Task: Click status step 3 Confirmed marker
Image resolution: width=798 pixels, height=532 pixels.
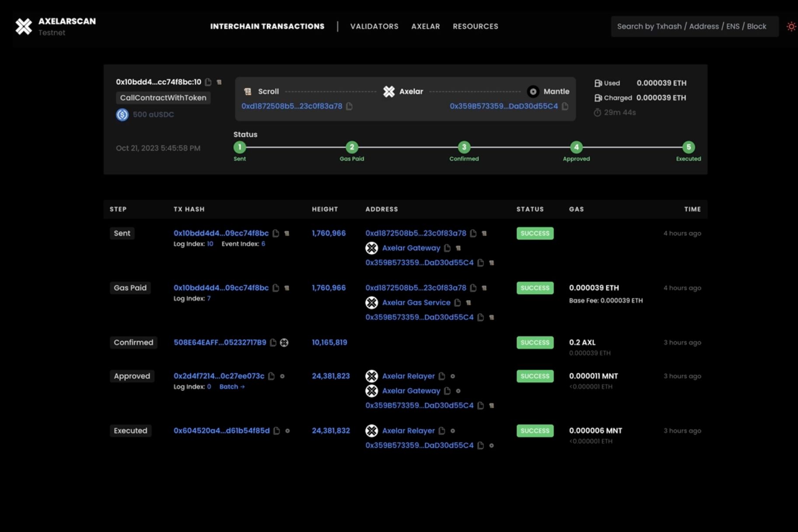Action: click(464, 147)
